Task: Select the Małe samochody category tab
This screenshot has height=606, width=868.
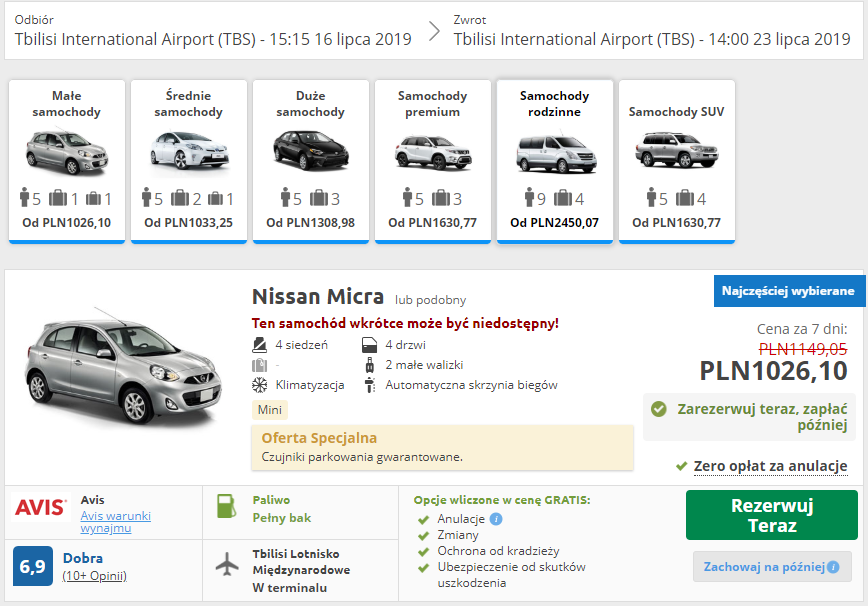Action: tap(67, 161)
